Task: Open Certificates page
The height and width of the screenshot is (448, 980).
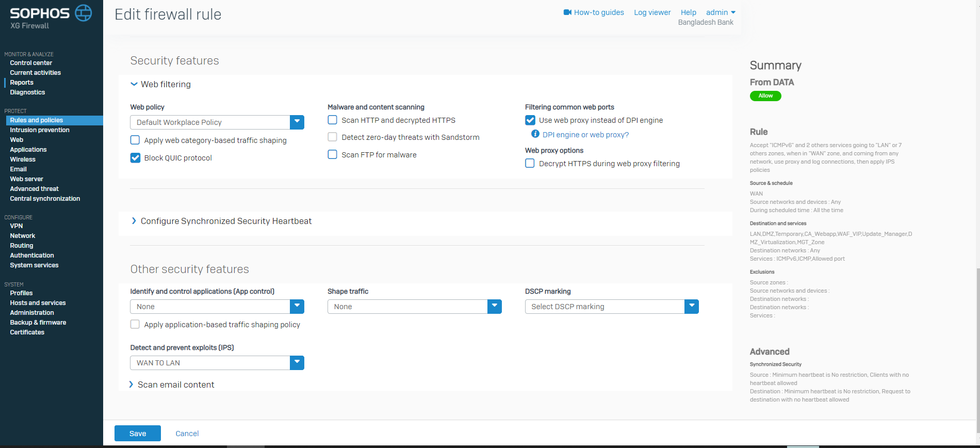Action: (x=27, y=332)
